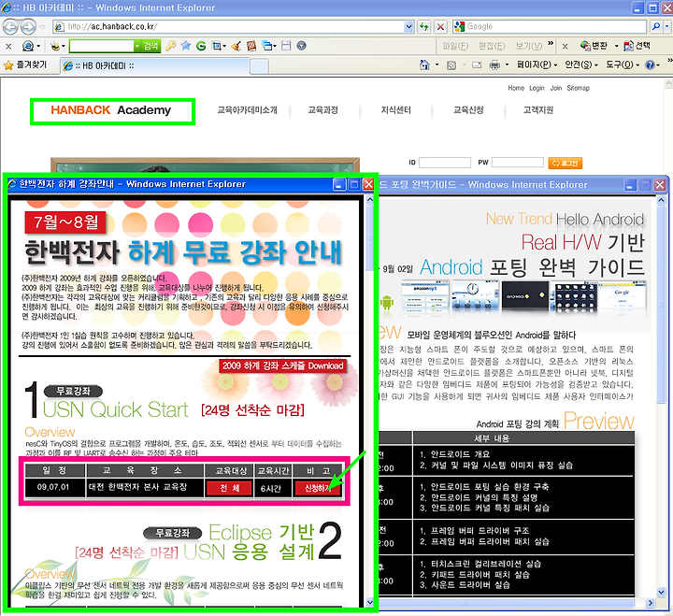
Task: Open the 보기(V) menu
Action: coord(529,46)
